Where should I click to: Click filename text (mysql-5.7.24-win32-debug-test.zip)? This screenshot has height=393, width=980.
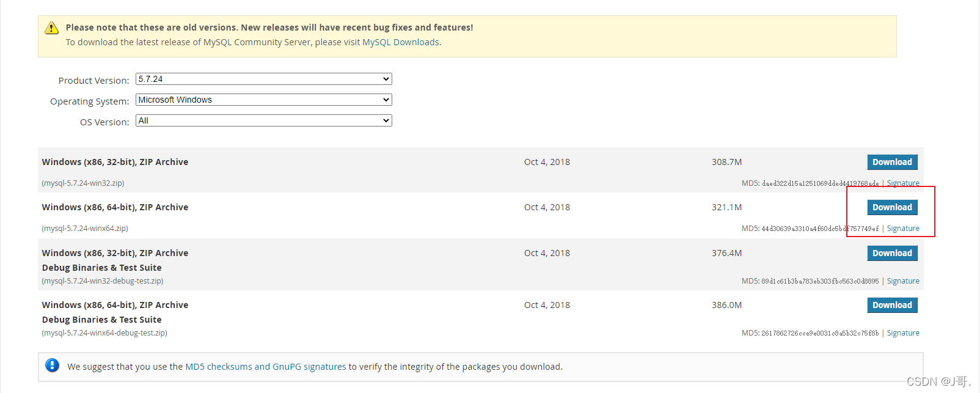pyautogui.click(x=103, y=281)
